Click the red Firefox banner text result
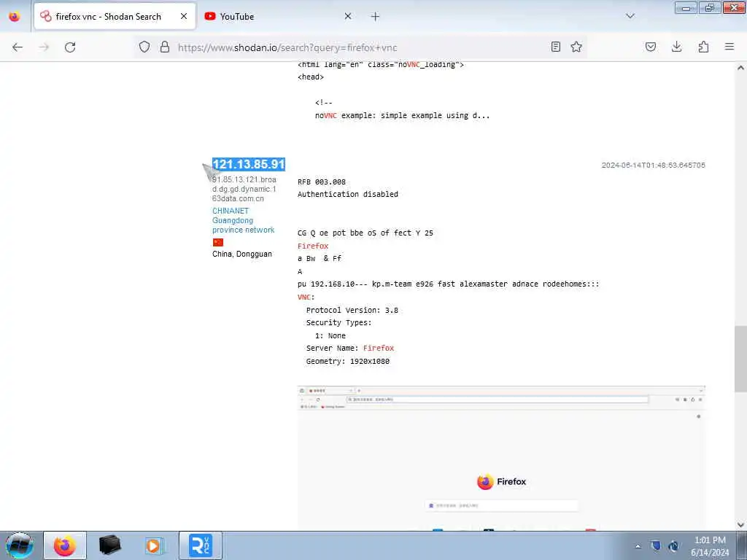This screenshot has height=560, width=747. click(313, 246)
